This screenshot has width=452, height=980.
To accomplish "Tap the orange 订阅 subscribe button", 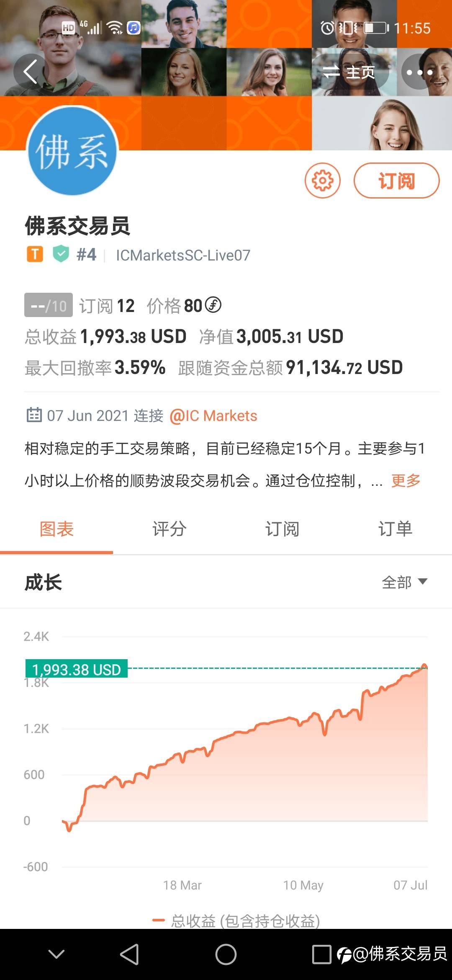I will click(396, 181).
